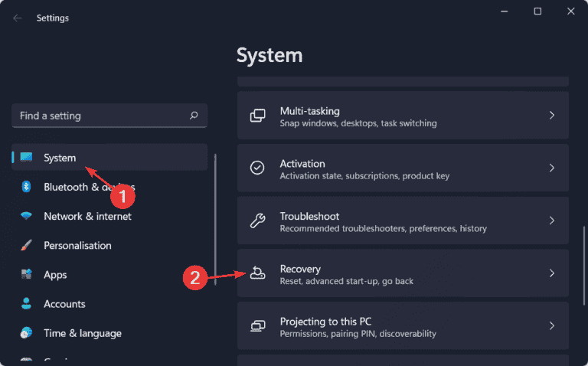Select System in the sidebar

click(x=60, y=158)
